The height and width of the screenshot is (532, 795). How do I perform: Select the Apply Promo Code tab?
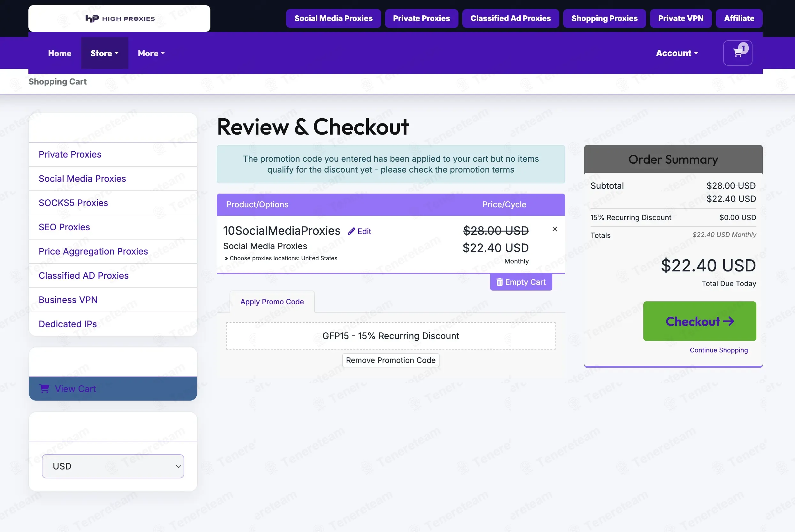pos(272,302)
